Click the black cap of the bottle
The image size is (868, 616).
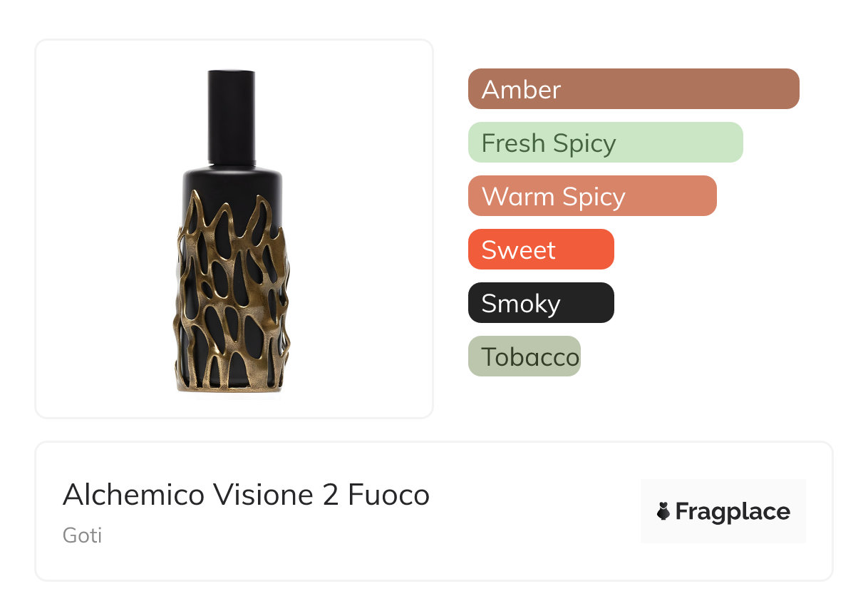coord(232,118)
